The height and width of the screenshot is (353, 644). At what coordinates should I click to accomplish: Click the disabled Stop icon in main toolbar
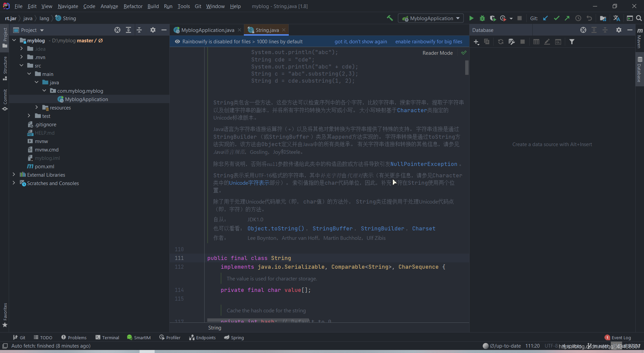[x=520, y=18]
